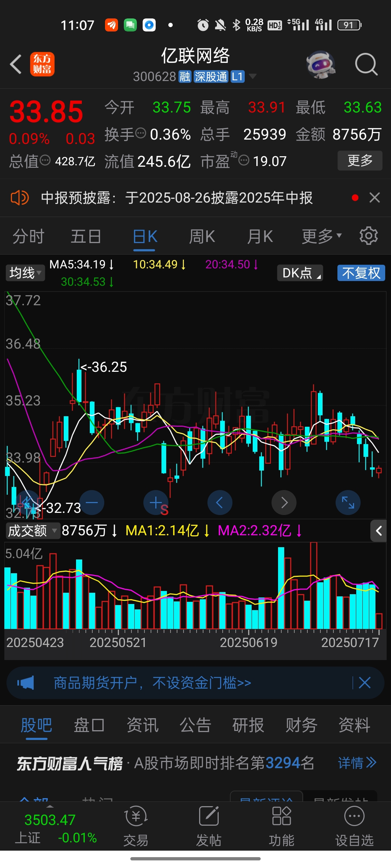Open 股吧 section tab

(x=36, y=726)
